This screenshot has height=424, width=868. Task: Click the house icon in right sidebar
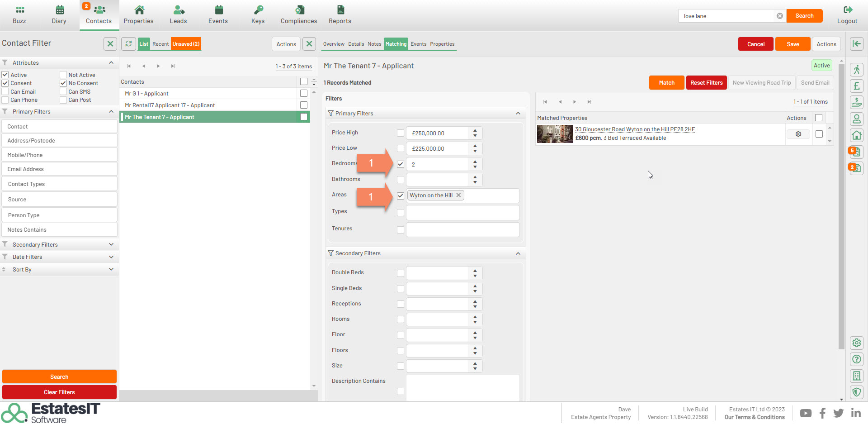click(856, 135)
